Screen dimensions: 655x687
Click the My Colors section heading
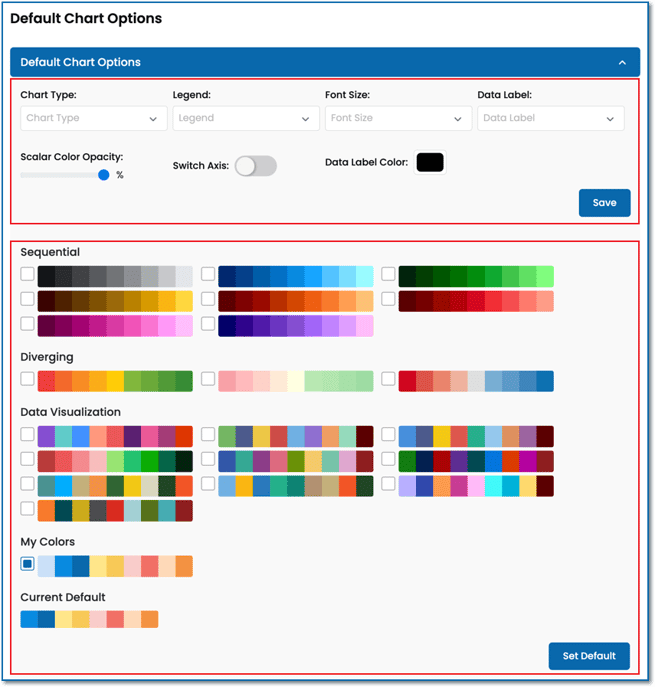pos(48,542)
